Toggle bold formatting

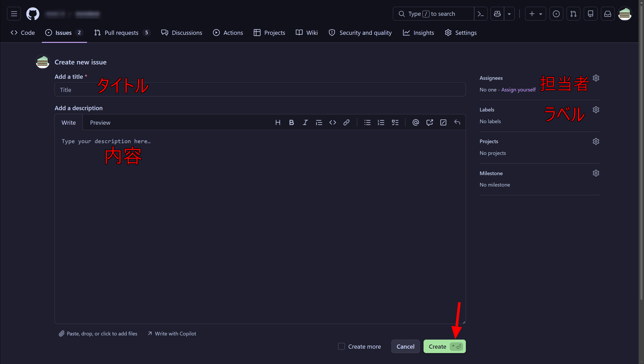(291, 122)
